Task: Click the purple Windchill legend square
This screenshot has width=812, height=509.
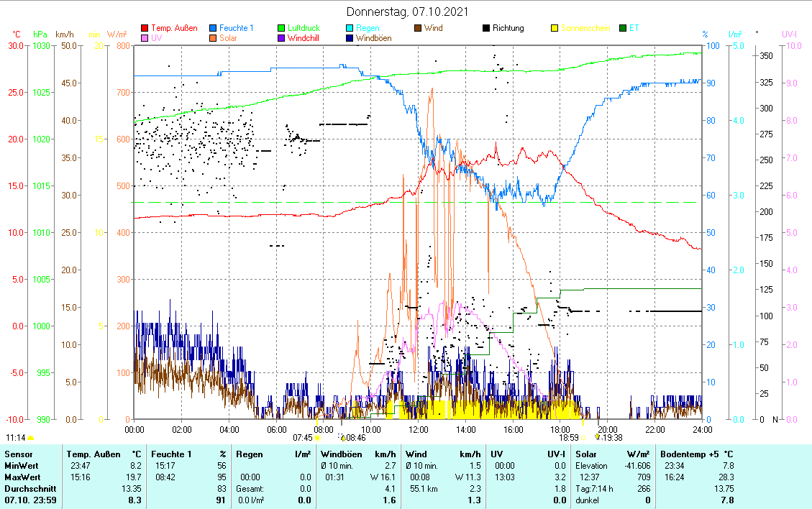Action: pos(282,39)
